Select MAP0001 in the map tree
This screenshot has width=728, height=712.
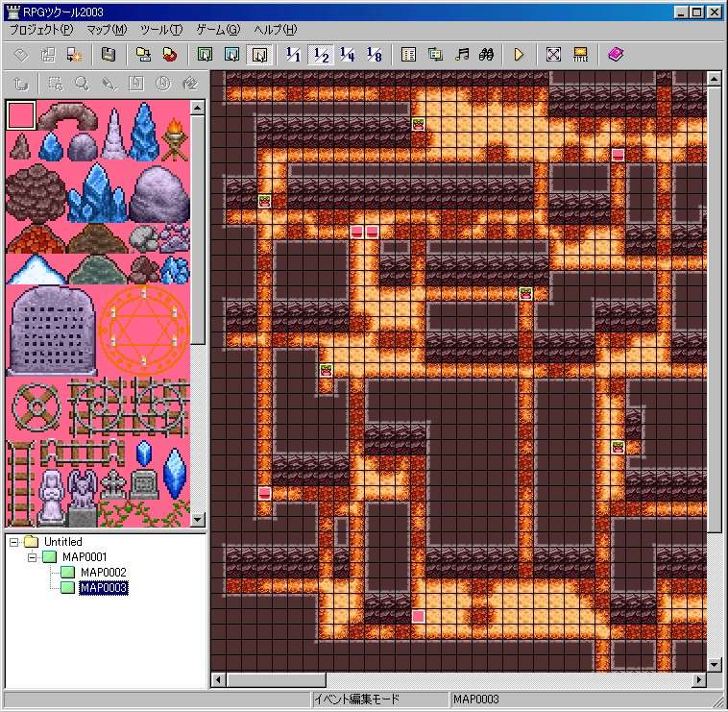(x=85, y=557)
